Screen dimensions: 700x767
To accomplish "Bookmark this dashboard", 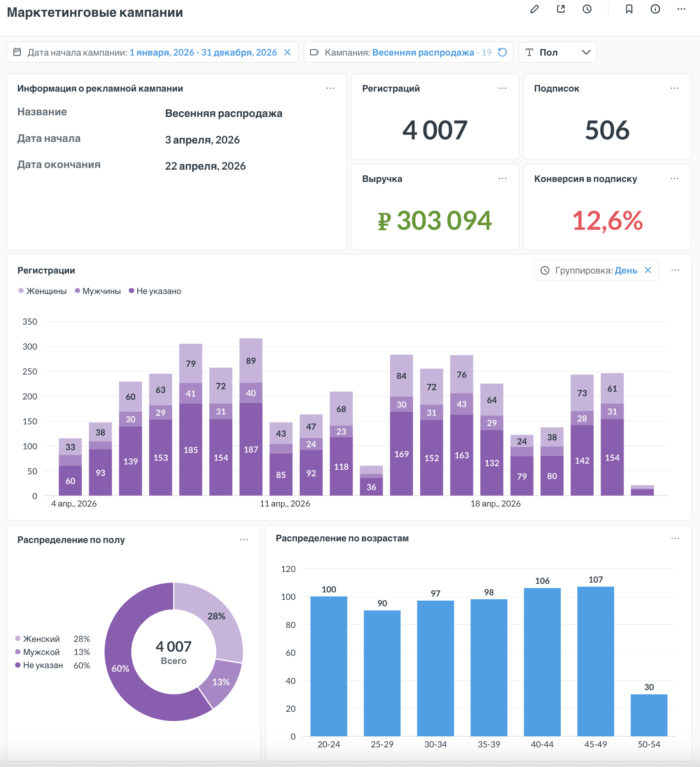I will (629, 9).
